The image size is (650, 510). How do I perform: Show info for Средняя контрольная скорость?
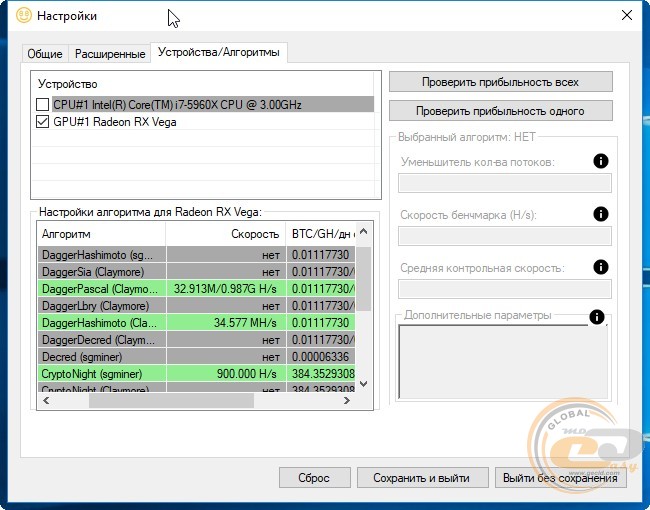coord(601,267)
